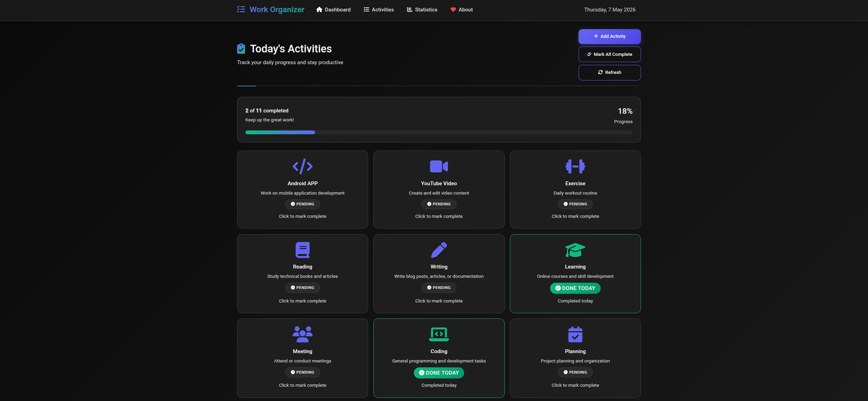Click the daily completion progress bar
The height and width of the screenshot is (401, 868).
439,132
